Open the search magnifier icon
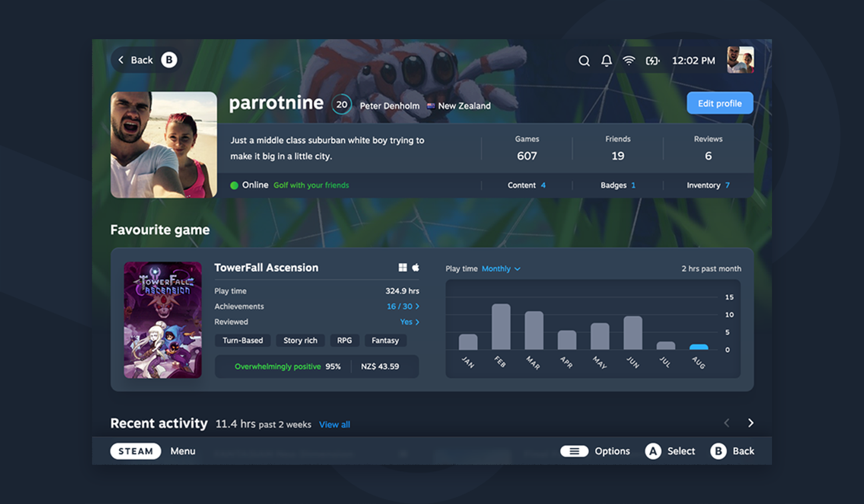 tap(584, 61)
